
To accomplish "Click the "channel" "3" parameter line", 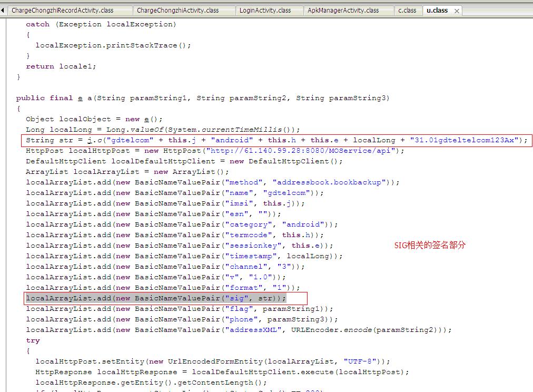I will click(165, 267).
